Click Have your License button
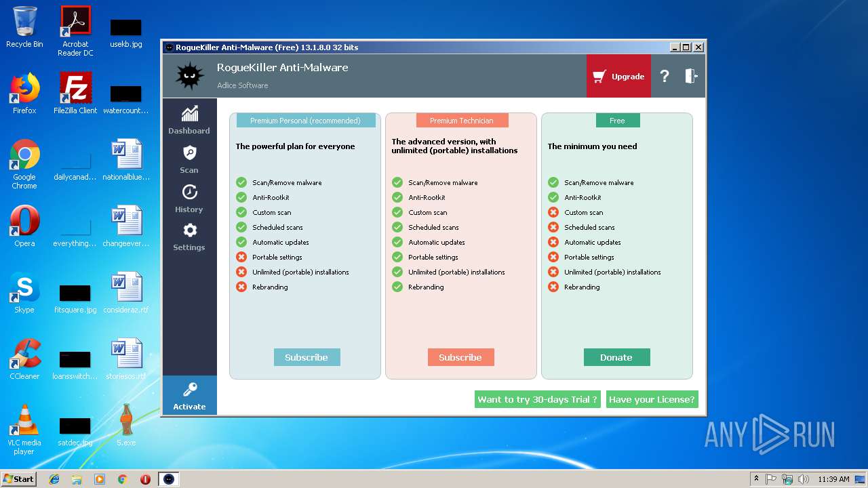Viewport: 868px width, 488px height. pyautogui.click(x=652, y=399)
